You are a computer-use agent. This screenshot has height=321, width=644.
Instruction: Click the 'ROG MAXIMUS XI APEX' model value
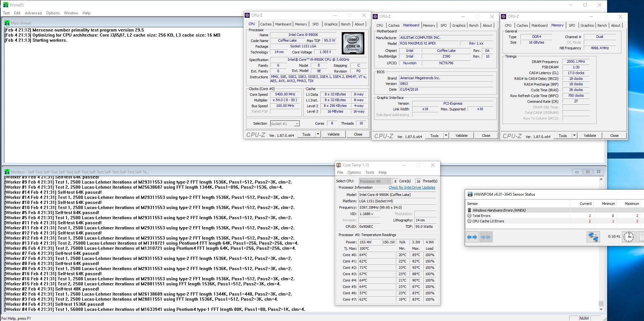coord(429,43)
